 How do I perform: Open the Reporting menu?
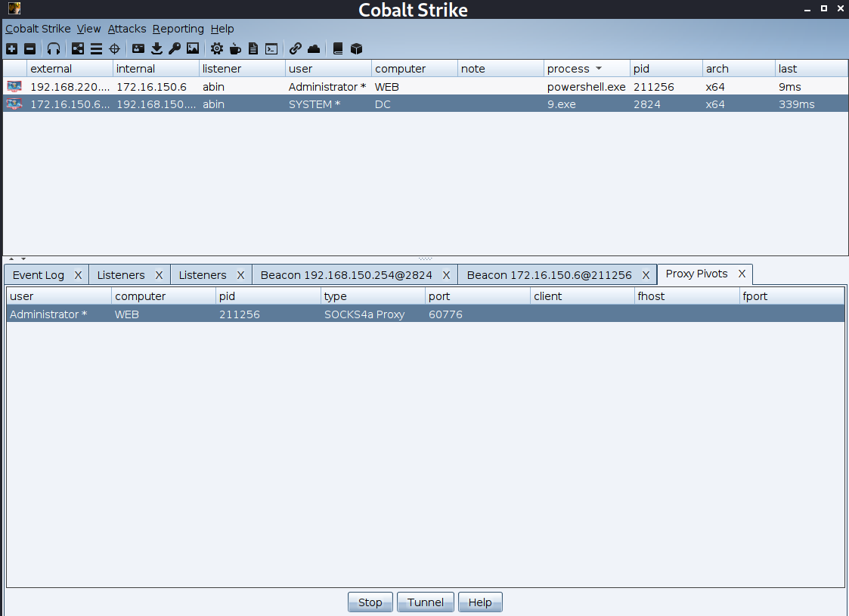[x=178, y=29]
